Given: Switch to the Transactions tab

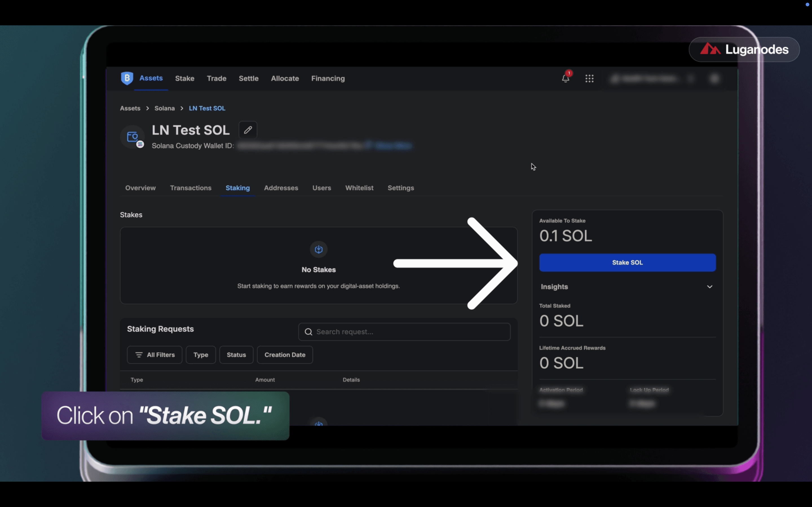Looking at the screenshot, I should pos(191,188).
